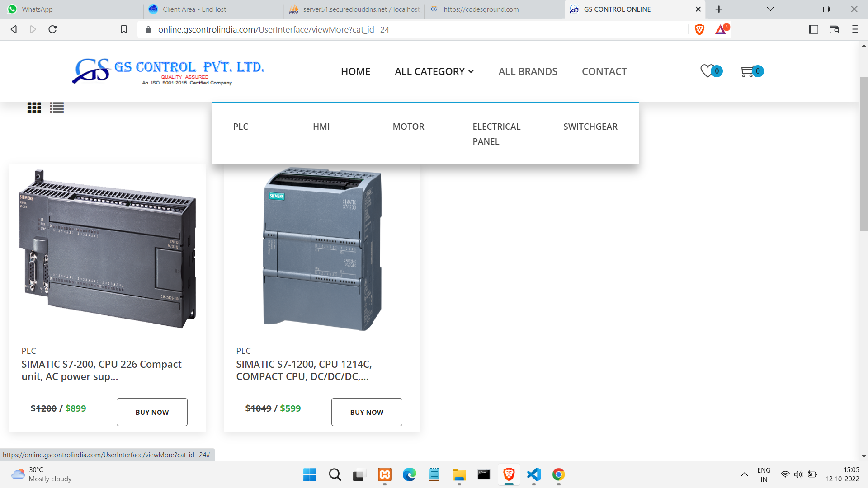View the S7-1200 product image
The image size is (868, 488).
pos(322,249)
